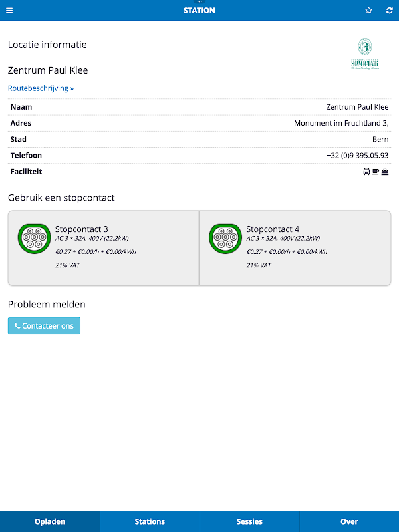Screen dimensions: 399x532
Task: Switch to the Opladen tab
Action: 50,521
